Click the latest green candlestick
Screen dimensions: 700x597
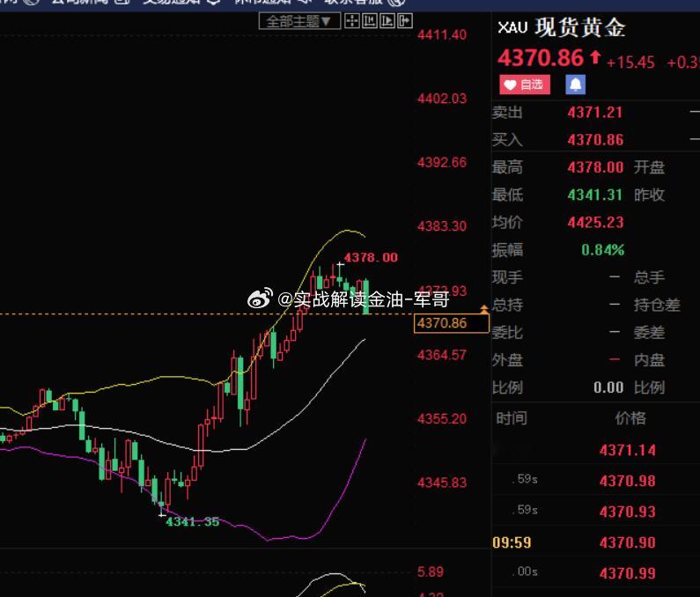coord(366,297)
